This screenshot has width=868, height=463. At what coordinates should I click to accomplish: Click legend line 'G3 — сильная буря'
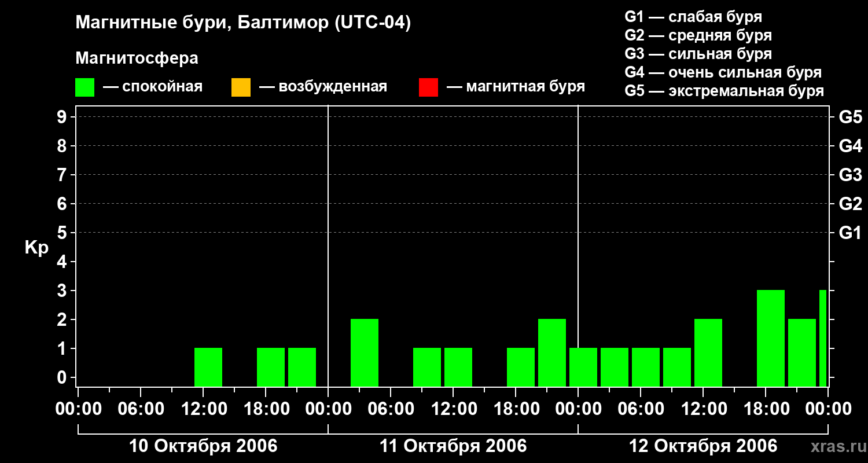tap(698, 54)
